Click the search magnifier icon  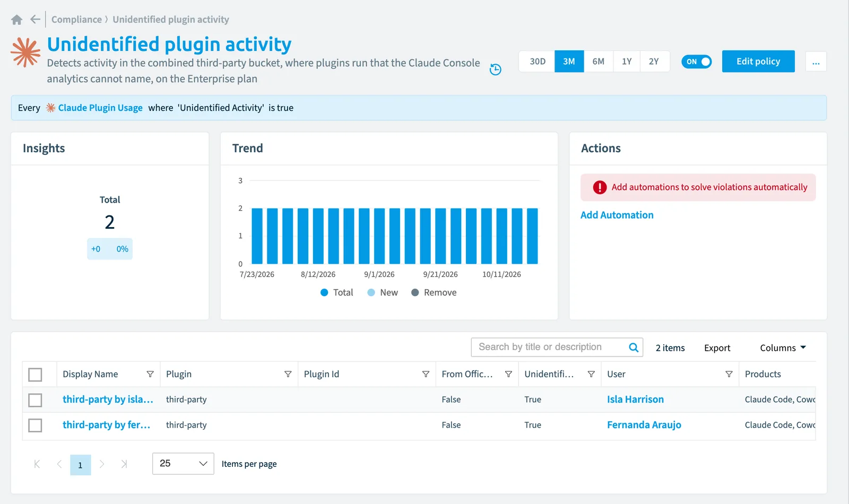tap(634, 347)
